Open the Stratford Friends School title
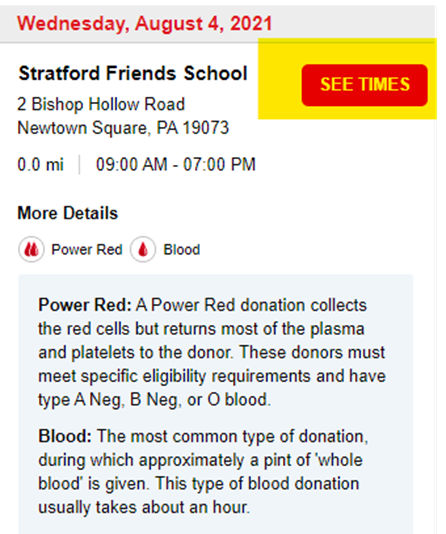The width and height of the screenshot is (446, 534). tap(133, 73)
